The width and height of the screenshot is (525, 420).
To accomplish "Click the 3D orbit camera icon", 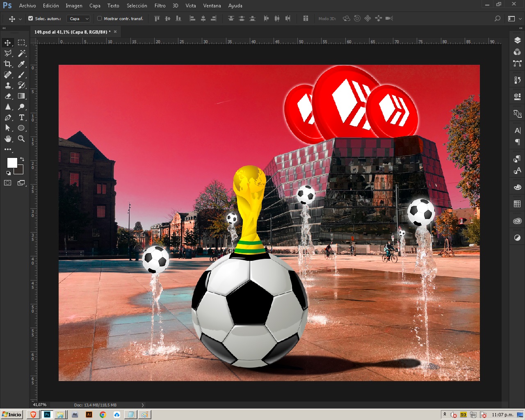I will pyautogui.click(x=347, y=18).
